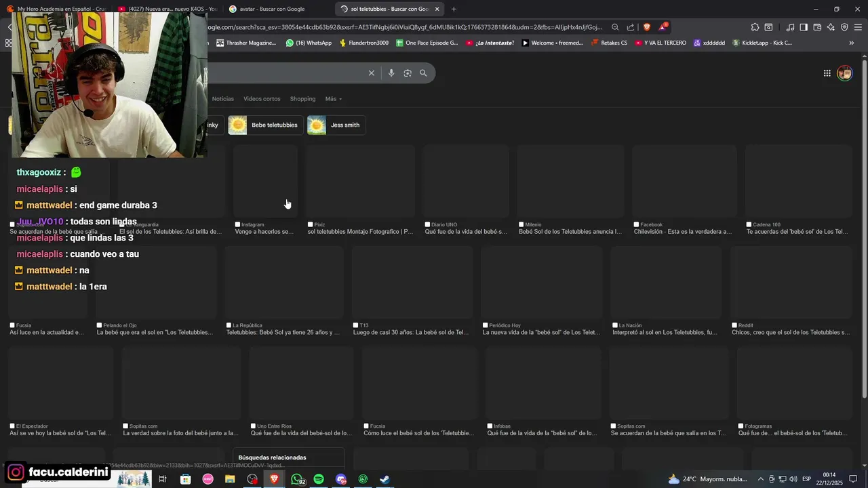The image size is (868, 488).
Task: Open the ¿Lo intentaste? bookmark
Action: click(x=490, y=43)
